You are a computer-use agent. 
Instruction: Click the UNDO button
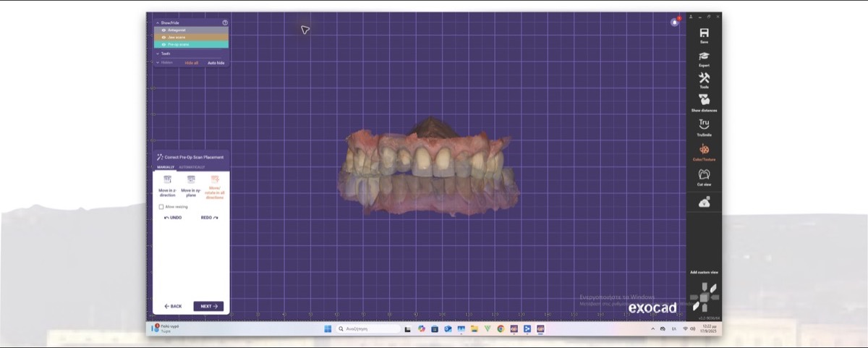[173, 217]
